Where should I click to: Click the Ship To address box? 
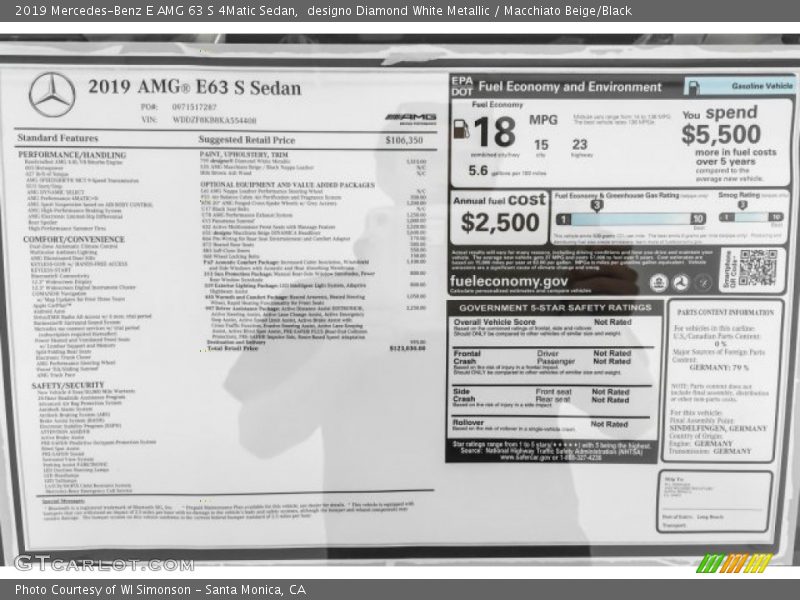pos(714,502)
